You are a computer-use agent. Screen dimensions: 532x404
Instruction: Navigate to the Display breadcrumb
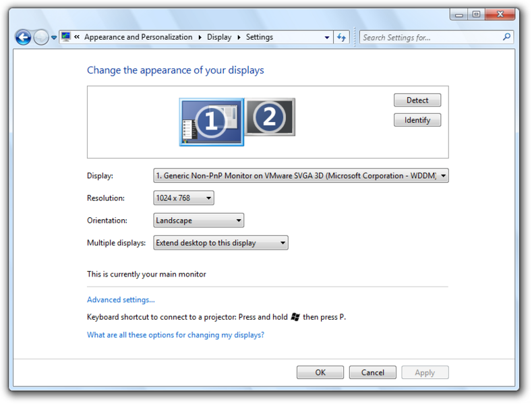(x=219, y=37)
